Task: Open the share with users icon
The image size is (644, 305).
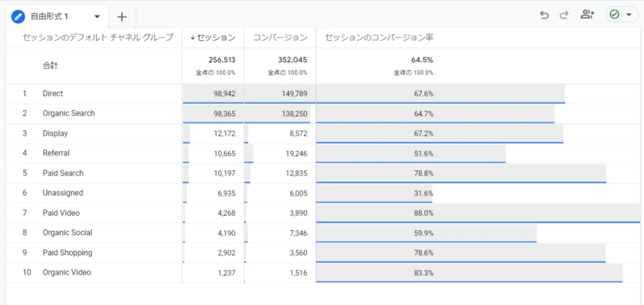Action: pyautogui.click(x=587, y=15)
